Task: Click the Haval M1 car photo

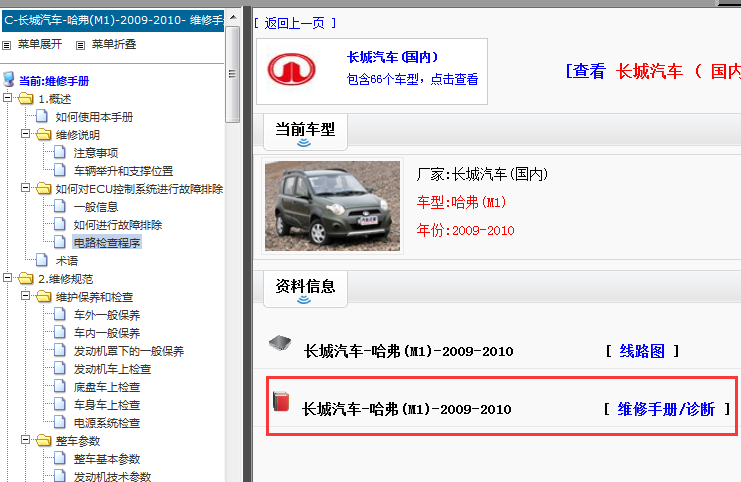Action: pos(333,206)
